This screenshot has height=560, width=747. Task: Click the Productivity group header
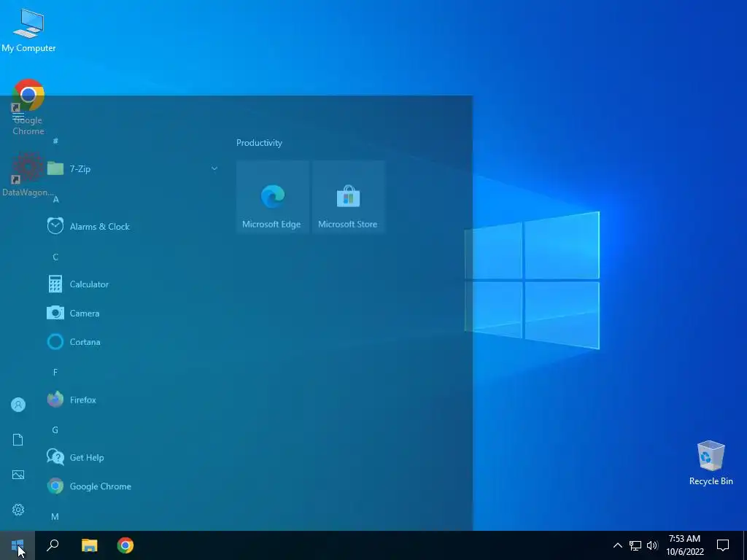259,143
